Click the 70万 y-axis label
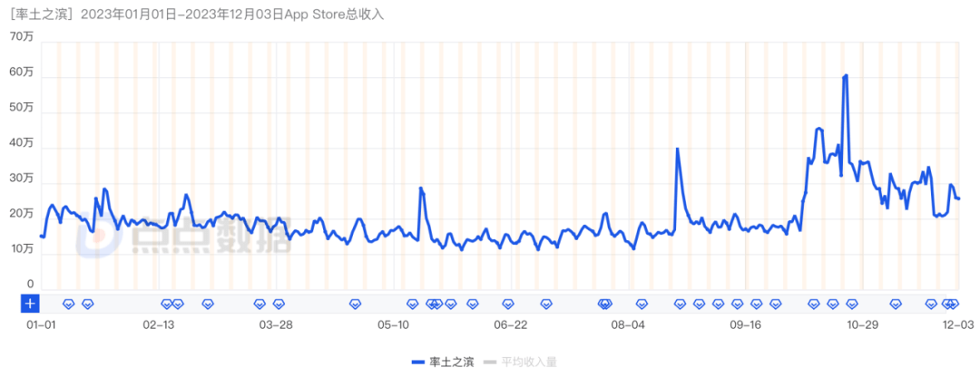This screenshot has height=377, width=980. click(21, 36)
